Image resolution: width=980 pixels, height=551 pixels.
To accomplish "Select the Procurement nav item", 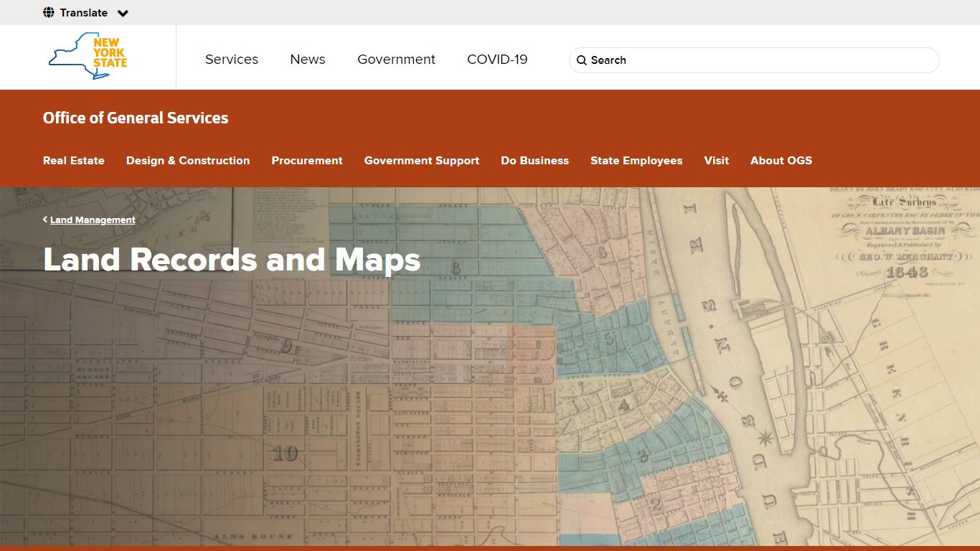I will click(x=307, y=161).
